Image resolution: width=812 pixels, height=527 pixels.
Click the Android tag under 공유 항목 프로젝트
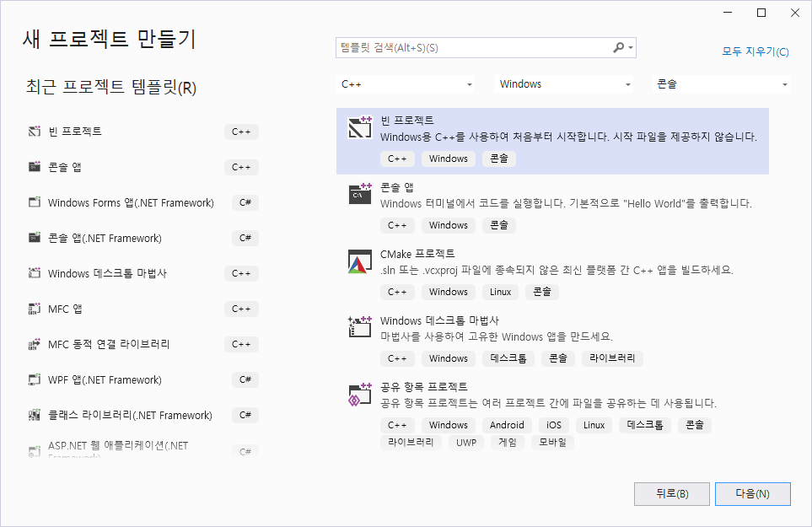coord(507,425)
